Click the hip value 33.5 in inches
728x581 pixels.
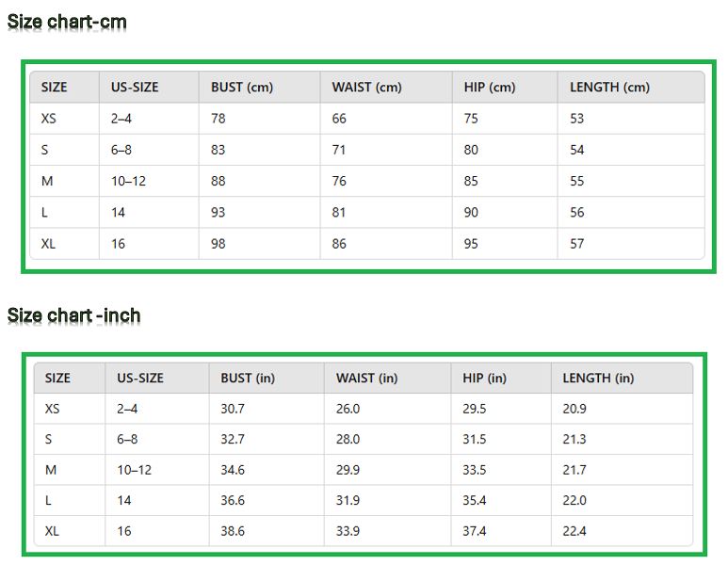tap(475, 470)
